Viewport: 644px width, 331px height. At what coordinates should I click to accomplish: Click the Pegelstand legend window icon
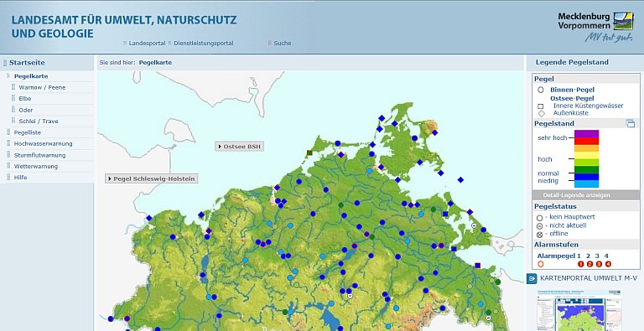[630, 124]
